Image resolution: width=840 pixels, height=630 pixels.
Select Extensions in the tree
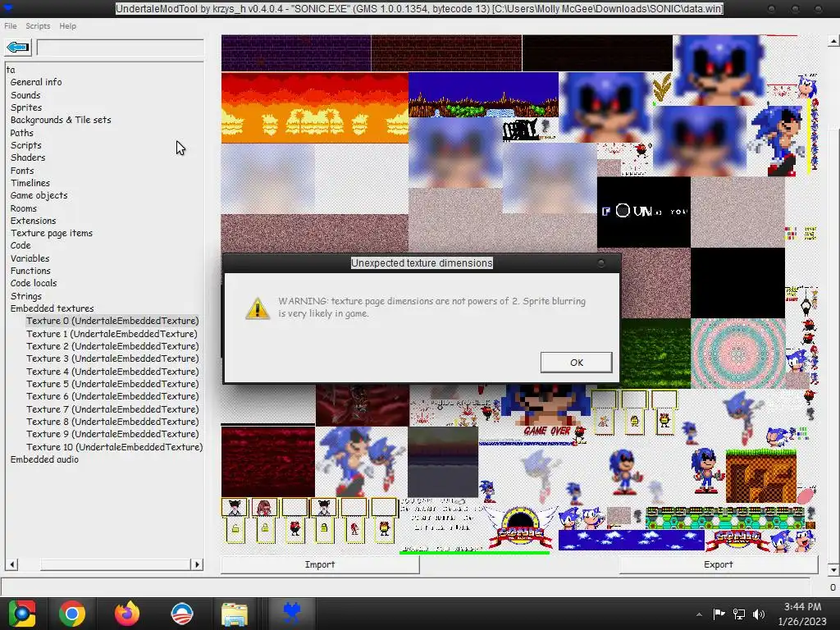click(x=33, y=221)
